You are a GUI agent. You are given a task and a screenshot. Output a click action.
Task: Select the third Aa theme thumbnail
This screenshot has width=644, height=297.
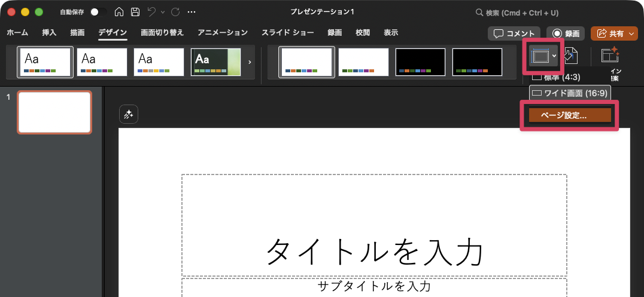pos(159,62)
